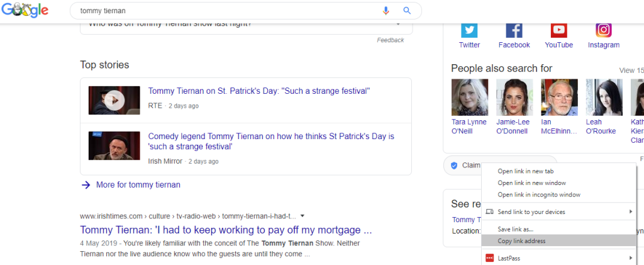
Task: Open the Facebook profile icon
Action: [x=514, y=30]
